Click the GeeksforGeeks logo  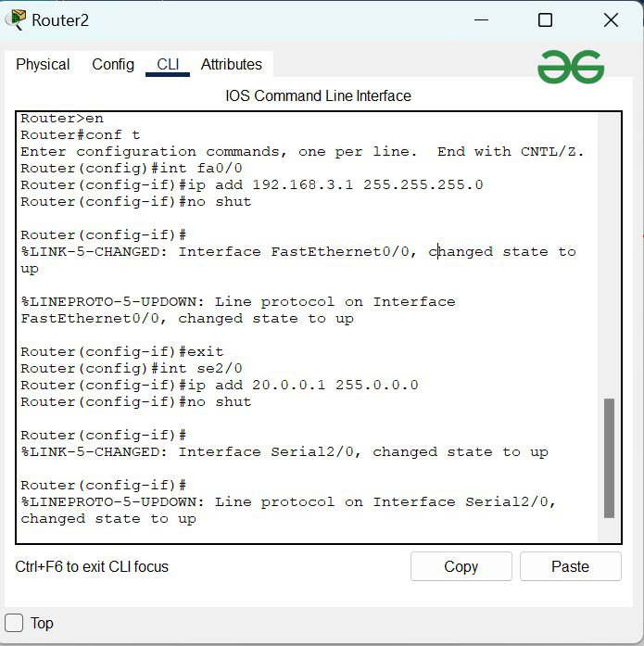click(570, 67)
